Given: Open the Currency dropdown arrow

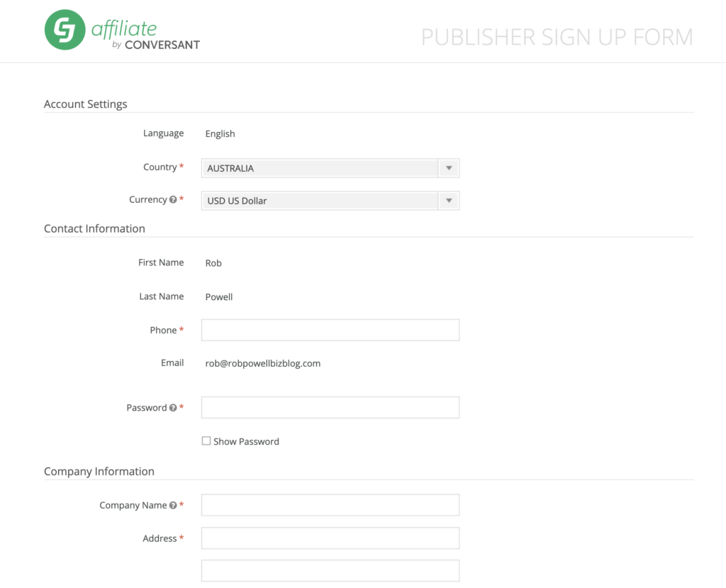Looking at the screenshot, I should pos(449,201).
